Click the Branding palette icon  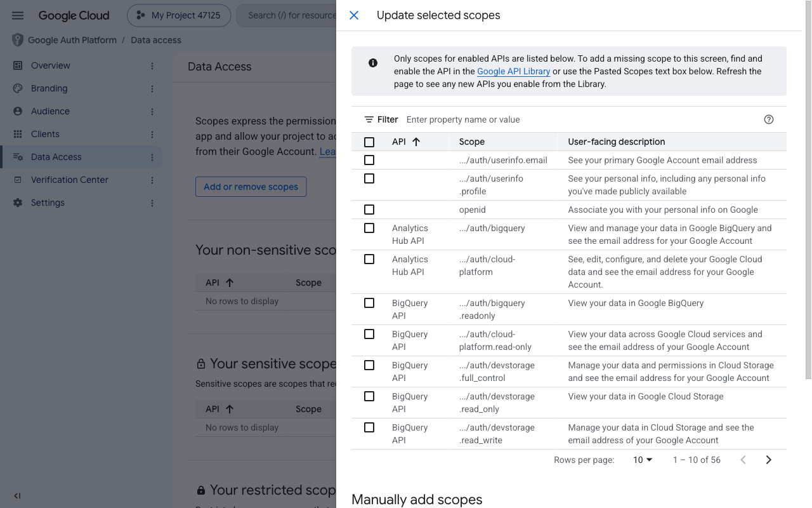(18, 88)
